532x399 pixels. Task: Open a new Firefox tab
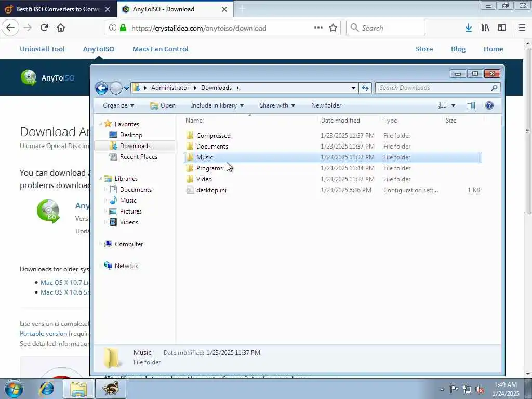point(242,9)
